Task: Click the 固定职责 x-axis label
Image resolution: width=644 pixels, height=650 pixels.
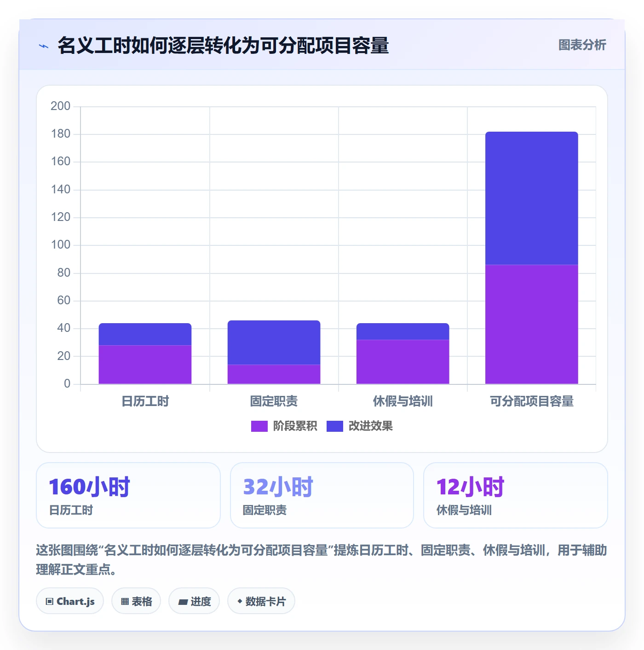Action: pyautogui.click(x=274, y=401)
